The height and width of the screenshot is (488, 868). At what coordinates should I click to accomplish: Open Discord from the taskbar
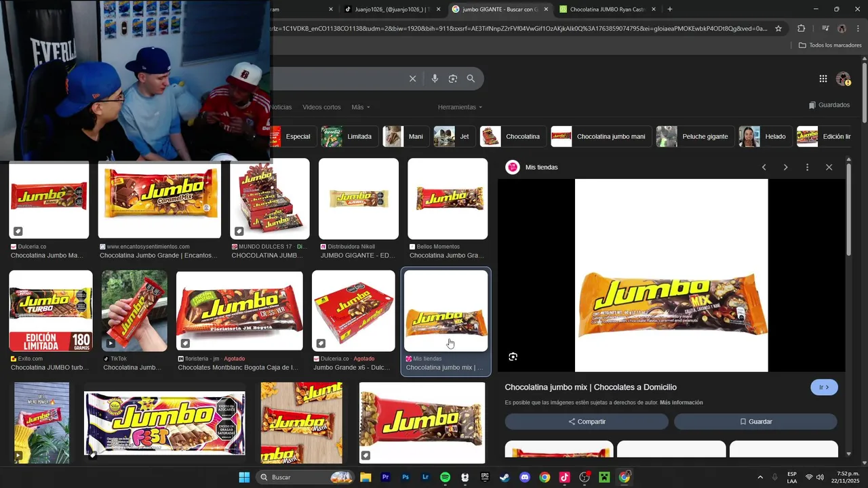524,477
